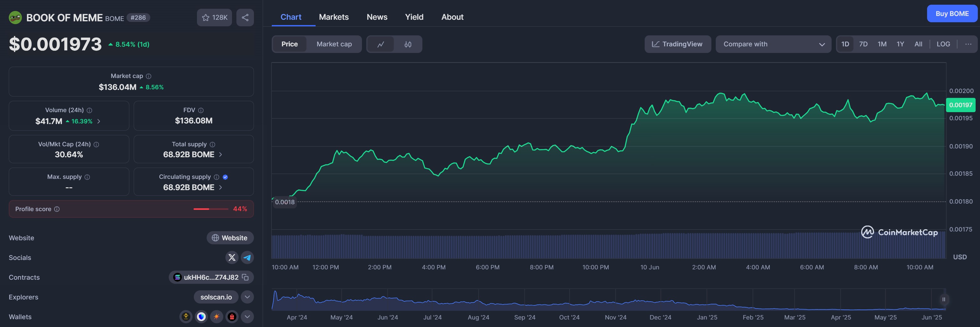
Task: Visit the project Website link
Action: [230, 238]
